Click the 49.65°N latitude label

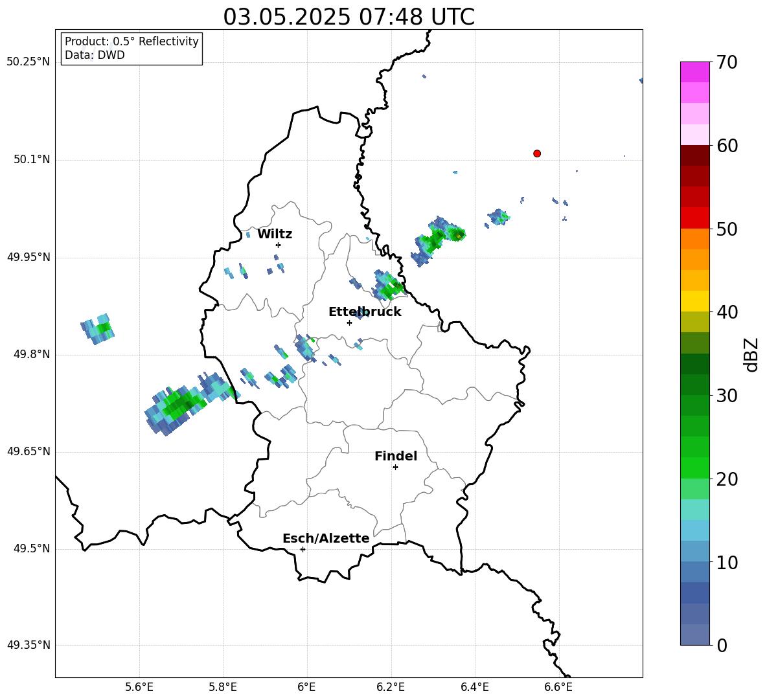point(29,451)
